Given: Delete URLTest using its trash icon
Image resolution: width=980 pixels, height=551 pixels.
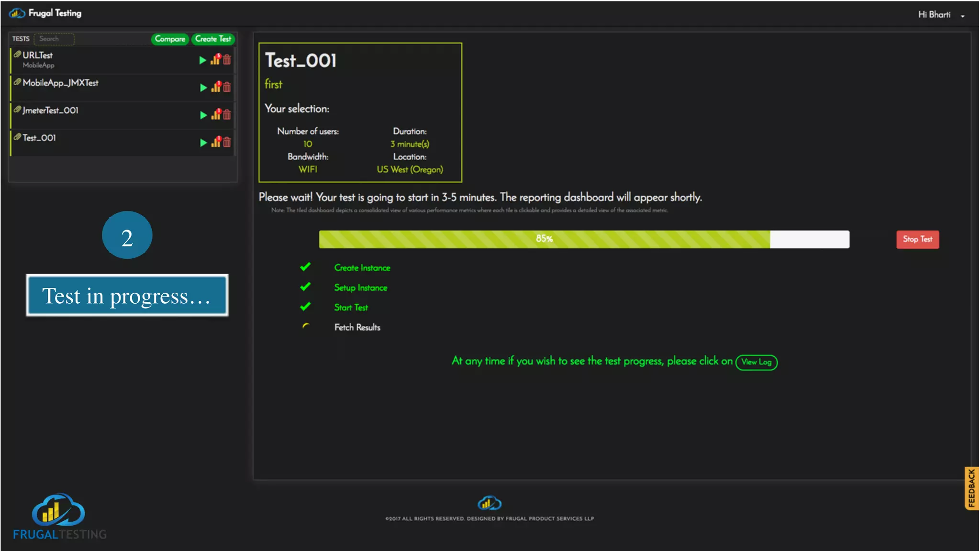Looking at the screenshot, I should (227, 60).
